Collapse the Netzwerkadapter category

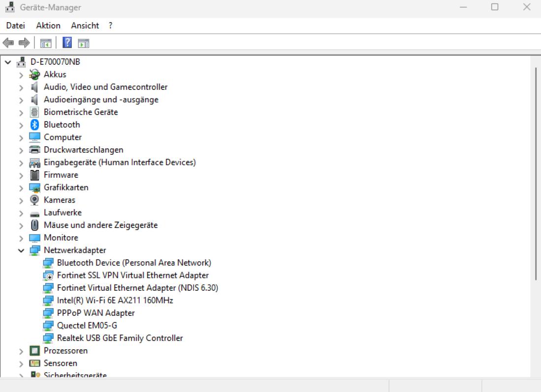click(21, 251)
